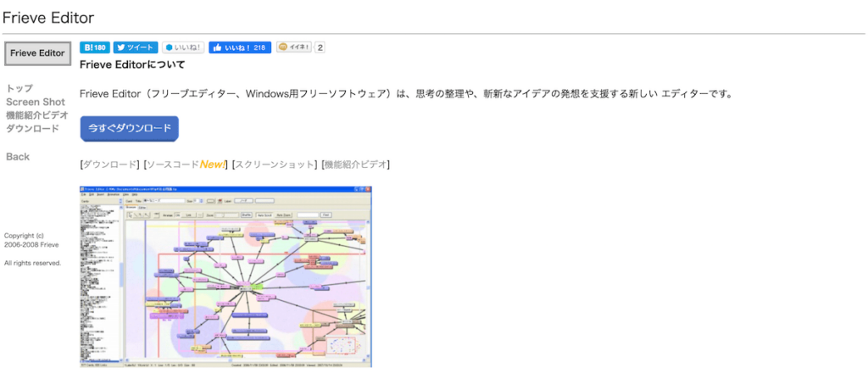Open the ソースコード source code link
Image resolution: width=868 pixels, height=379 pixels.
(x=174, y=164)
